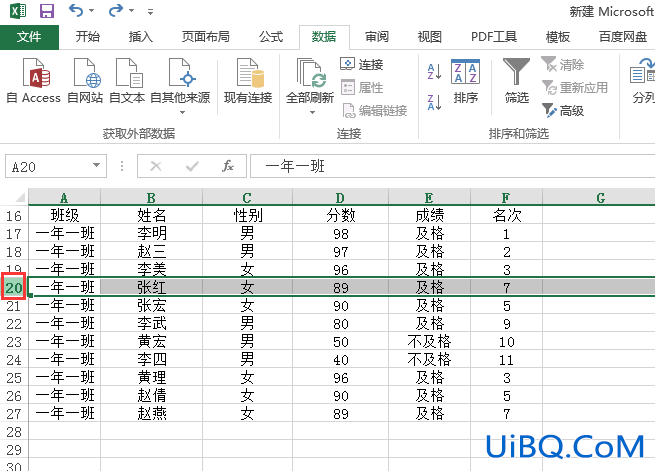Click the header cell 分数
Viewport: 655px width, 471px height.
[x=340, y=215]
